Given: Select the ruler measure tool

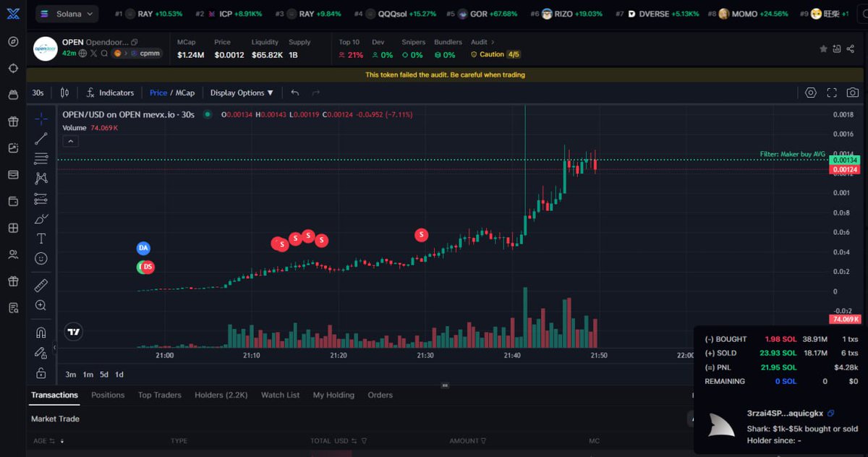Looking at the screenshot, I should coord(41,285).
